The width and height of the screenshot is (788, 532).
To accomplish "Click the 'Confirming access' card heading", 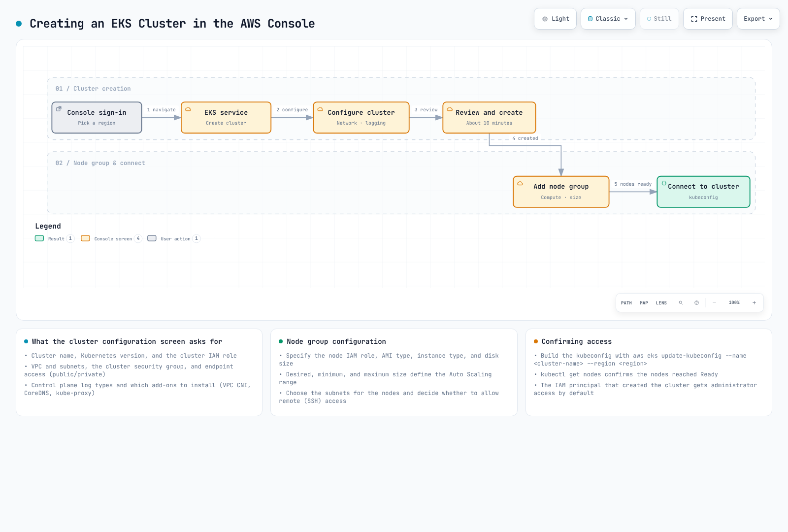I will point(577,341).
